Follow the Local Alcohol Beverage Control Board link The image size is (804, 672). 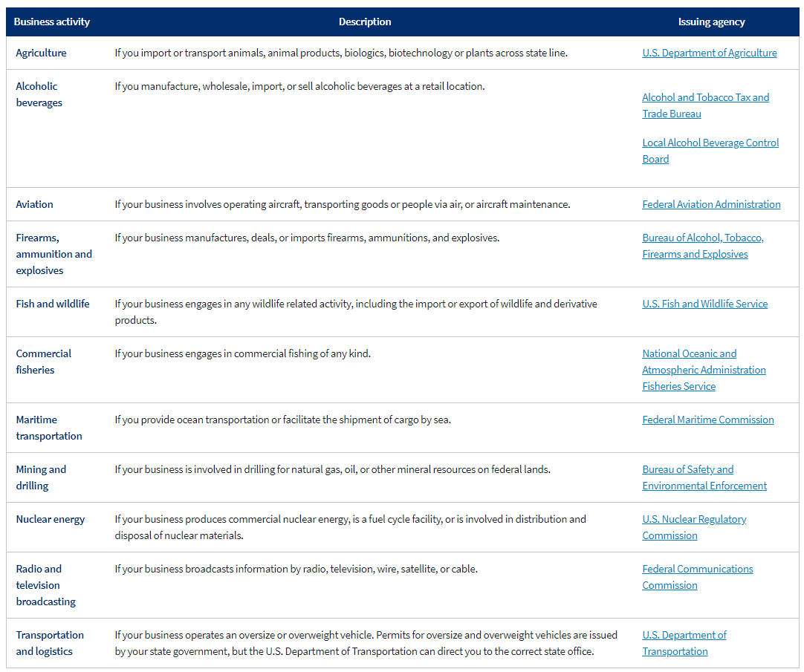(710, 151)
